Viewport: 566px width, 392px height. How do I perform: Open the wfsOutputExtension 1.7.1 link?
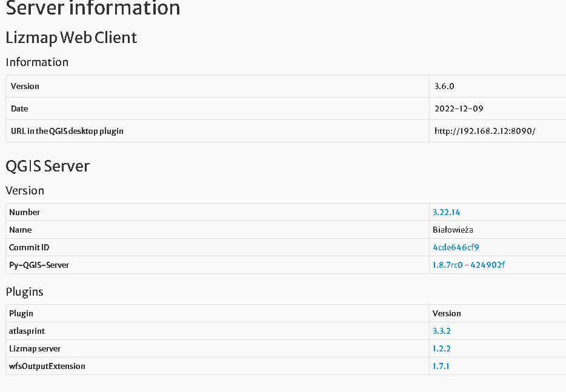441,366
